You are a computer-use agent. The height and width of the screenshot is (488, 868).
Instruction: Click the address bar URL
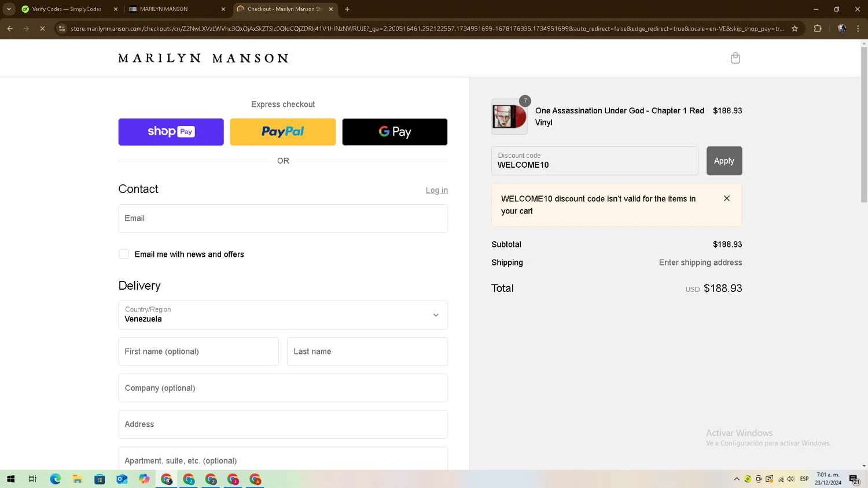point(427,28)
